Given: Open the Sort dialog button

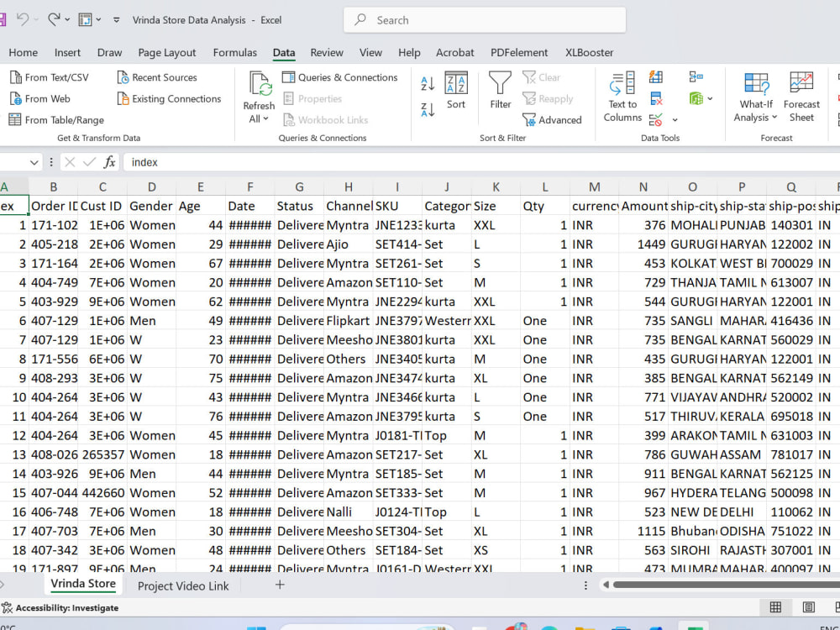Looking at the screenshot, I should pyautogui.click(x=456, y=90).
